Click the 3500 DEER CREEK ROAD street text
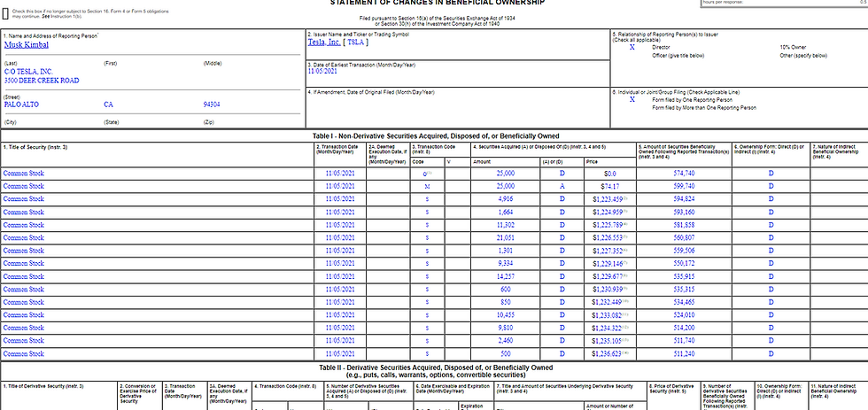The width and height of the screenshot is (868, 410). click(x=42, y=81)
